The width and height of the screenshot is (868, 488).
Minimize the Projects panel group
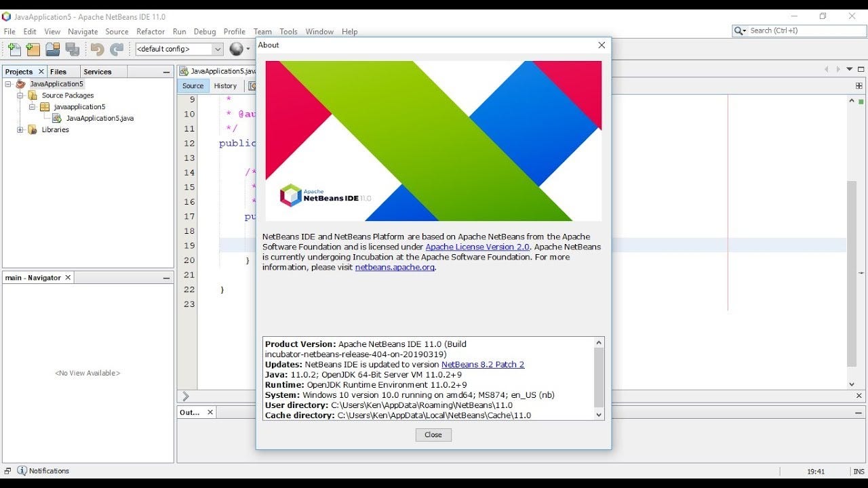[166, 72]
